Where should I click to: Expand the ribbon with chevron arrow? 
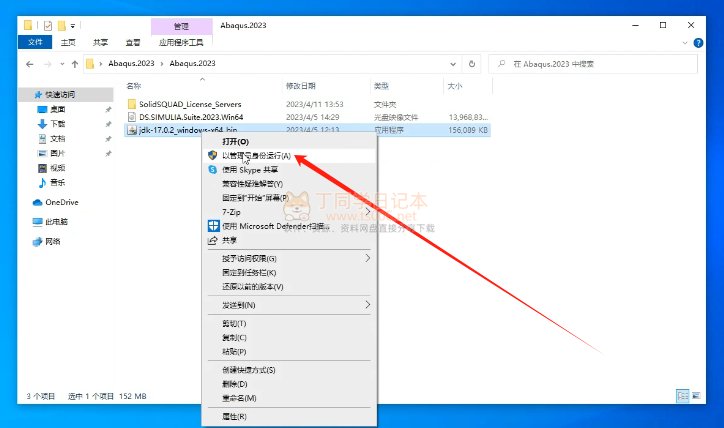(685, 43)
